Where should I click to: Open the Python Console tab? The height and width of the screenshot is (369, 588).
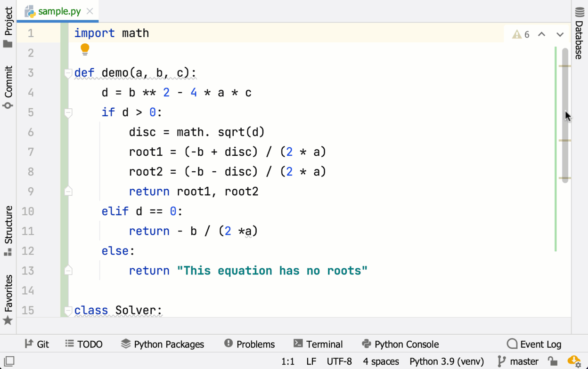point(400,344)
